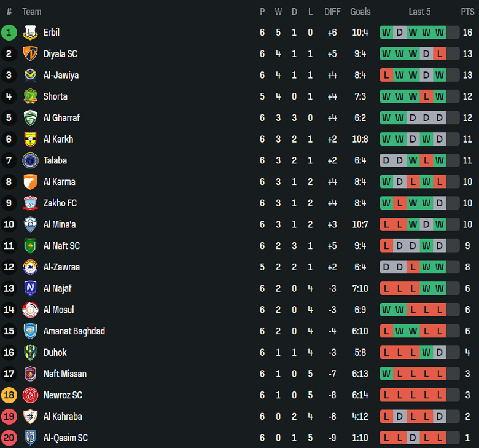This screenshot has width=479, height=448.
Task: Click the Al-Qasim SC team crest
Action: pos(30,438)
